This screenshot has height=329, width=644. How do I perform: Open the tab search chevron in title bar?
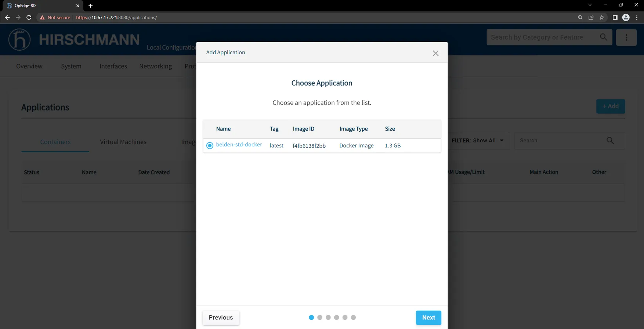590,5
